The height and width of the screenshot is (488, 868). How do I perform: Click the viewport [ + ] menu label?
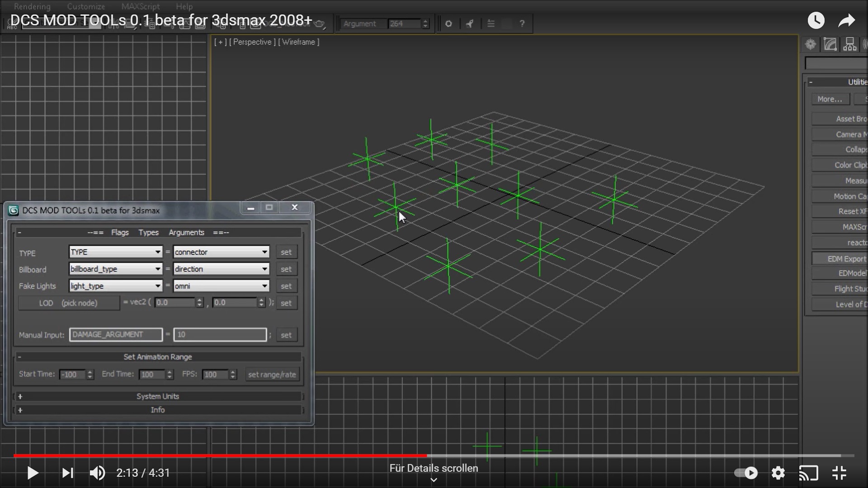coord(220,42)
